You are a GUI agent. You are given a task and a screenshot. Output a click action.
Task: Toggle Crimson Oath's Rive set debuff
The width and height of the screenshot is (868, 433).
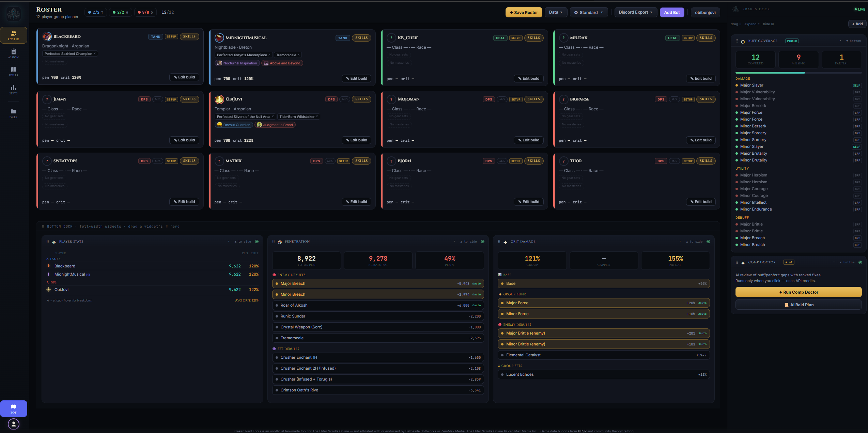pos(378,390)
